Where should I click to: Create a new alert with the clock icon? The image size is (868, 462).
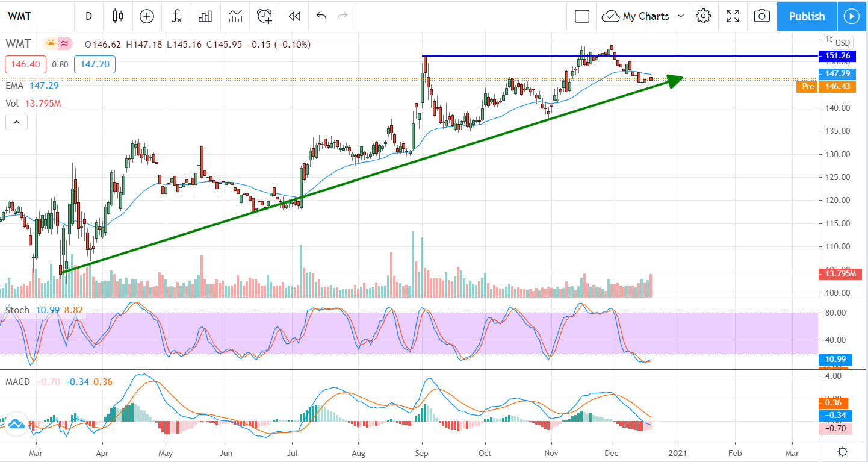264,16
